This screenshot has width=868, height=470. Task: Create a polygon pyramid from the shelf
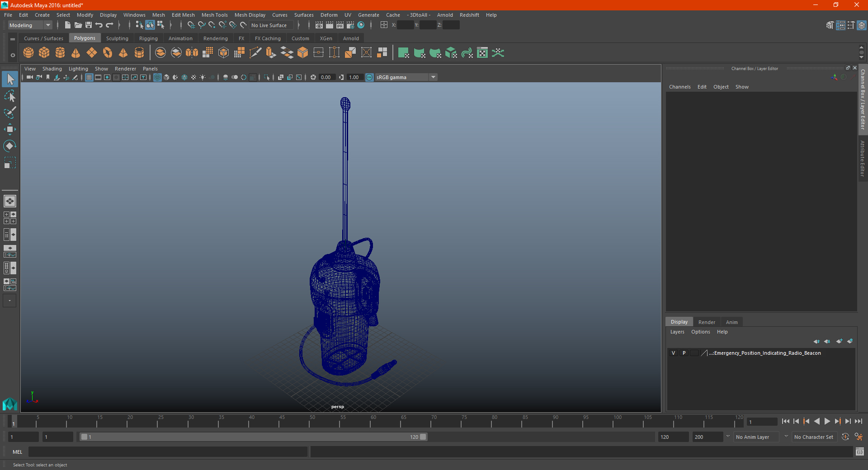click(x=123, y=53)
